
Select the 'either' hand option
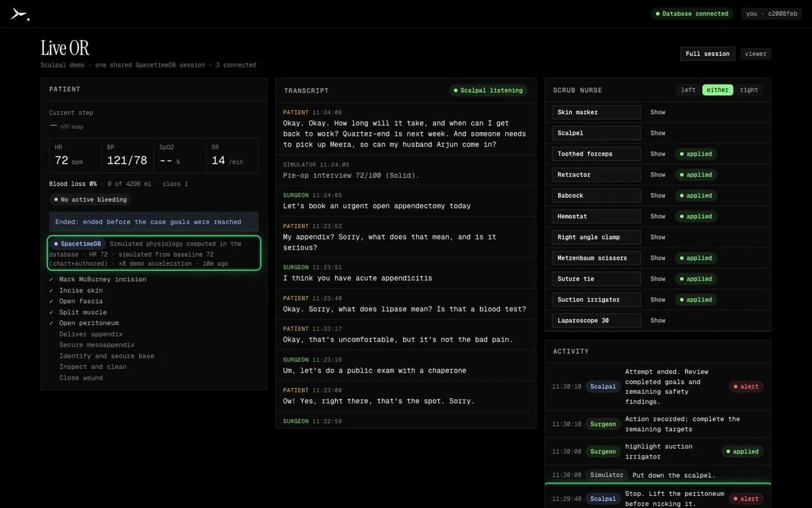(x=717, y=90)
